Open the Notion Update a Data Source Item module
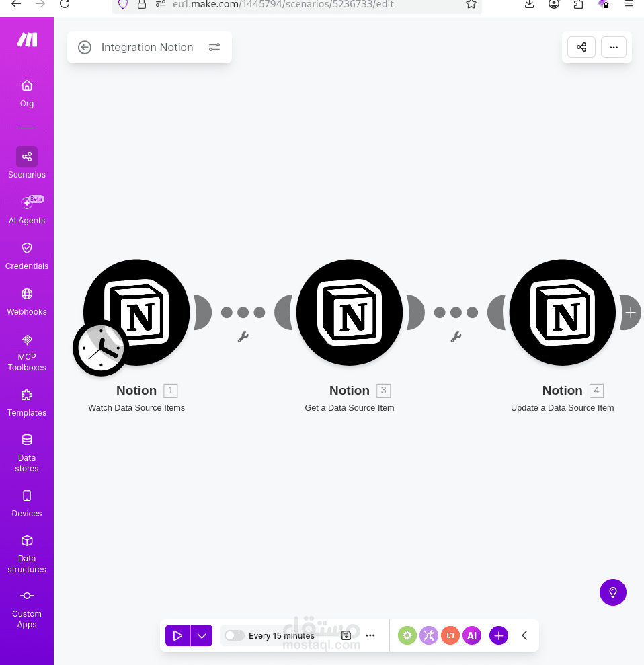Image resolution: width=644 pixels, height=665 pixels. point(562,313)
